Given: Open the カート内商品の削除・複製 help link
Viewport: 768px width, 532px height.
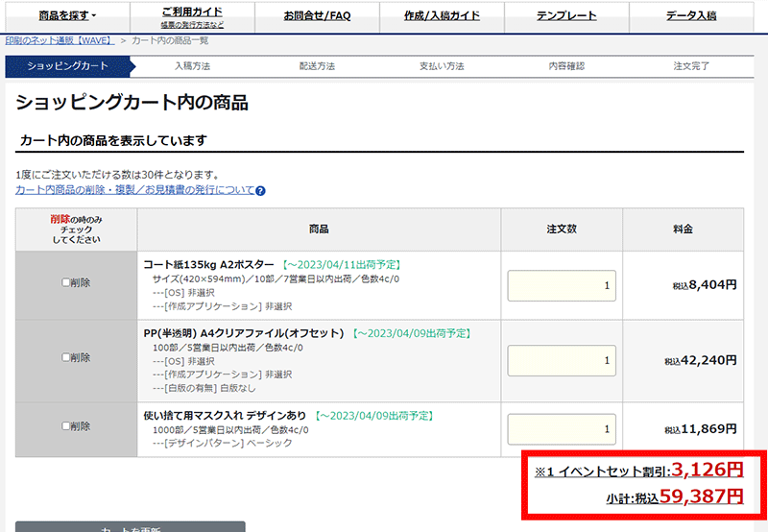Looking at the screenshot, I should coord(134,191).
